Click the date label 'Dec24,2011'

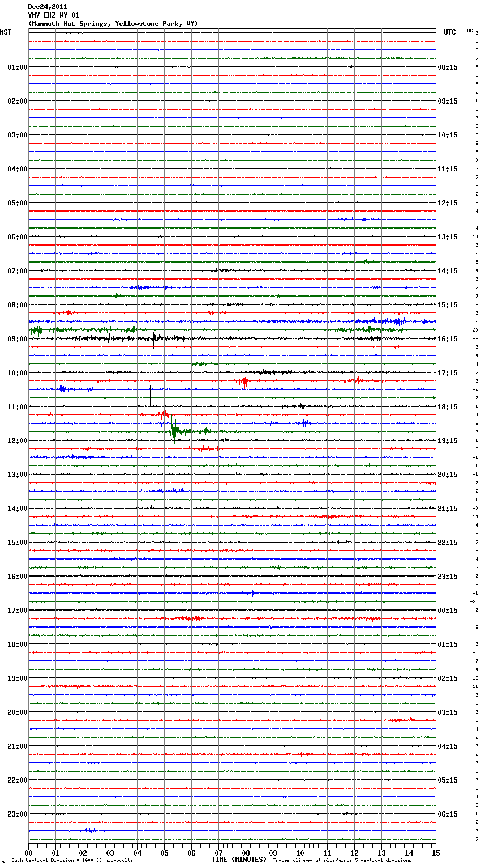[48, 7]
